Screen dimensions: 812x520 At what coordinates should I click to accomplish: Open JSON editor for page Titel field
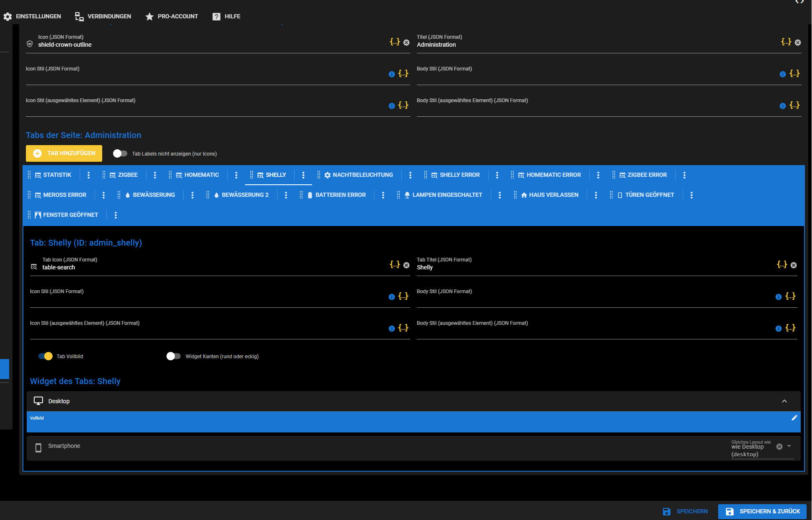pos(786,42)
